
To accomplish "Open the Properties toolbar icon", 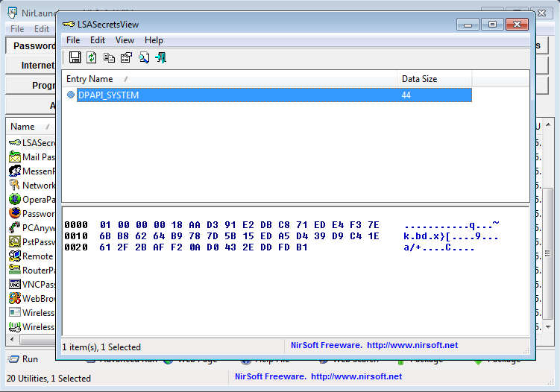I will pyautogui.click(x=125, y=57).
